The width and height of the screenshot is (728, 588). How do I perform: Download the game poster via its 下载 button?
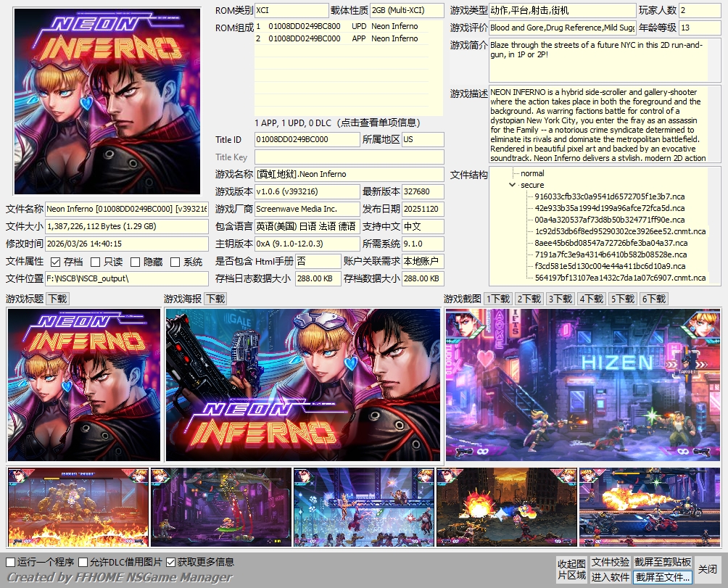[x=214, y=298]
